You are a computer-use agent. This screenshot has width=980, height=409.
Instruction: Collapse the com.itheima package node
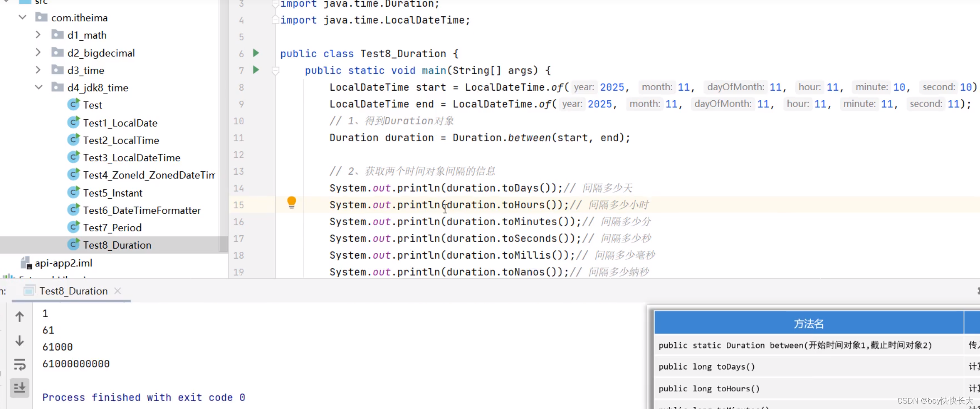pos(23,17)
